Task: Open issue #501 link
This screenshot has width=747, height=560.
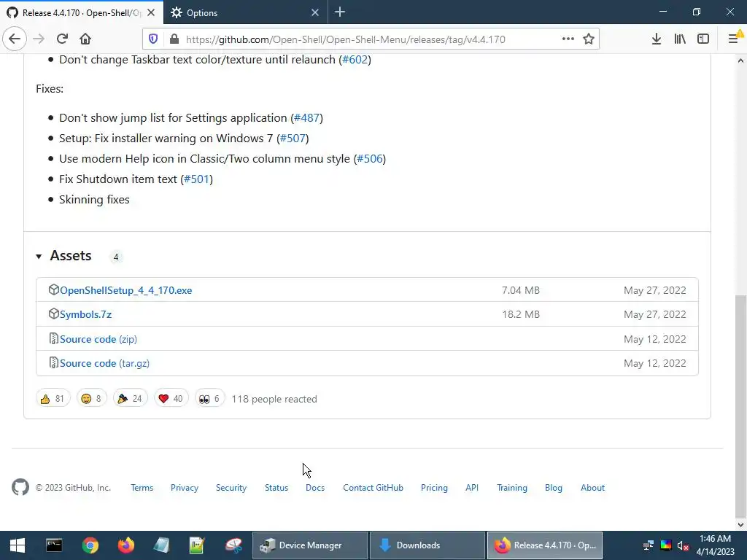Action: [x=196, y=179]
